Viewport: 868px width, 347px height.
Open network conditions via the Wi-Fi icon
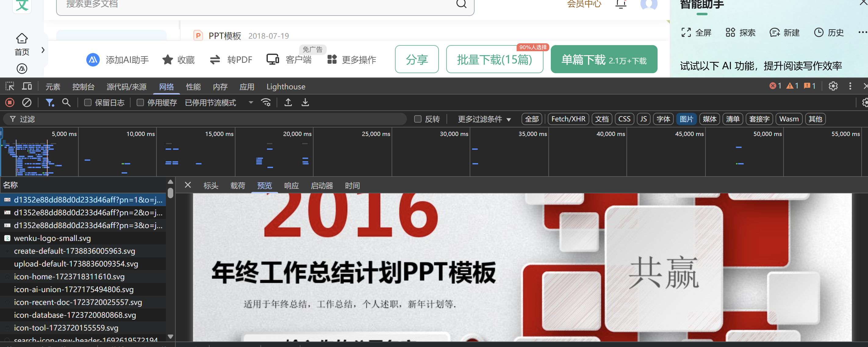coord(266,102)
